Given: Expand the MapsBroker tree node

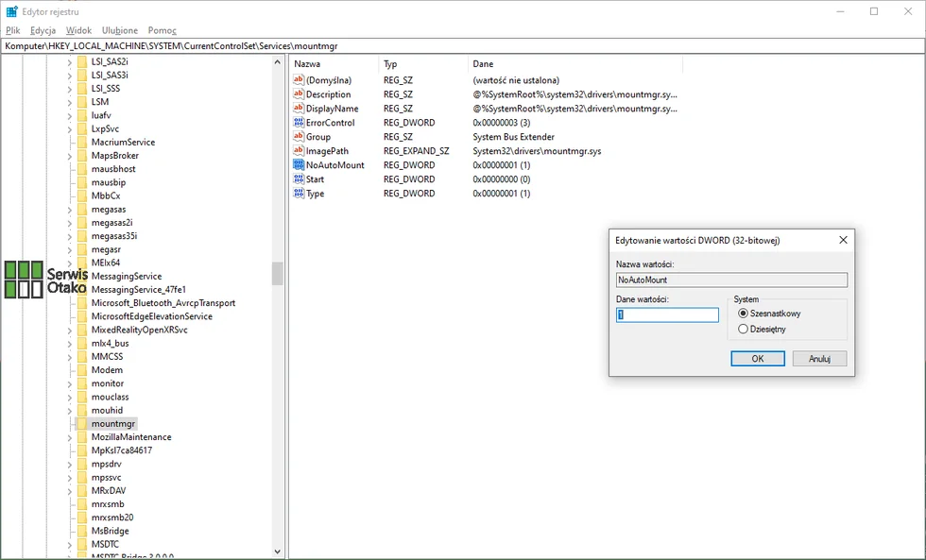Looking at the screenshot, I should 70,156.
